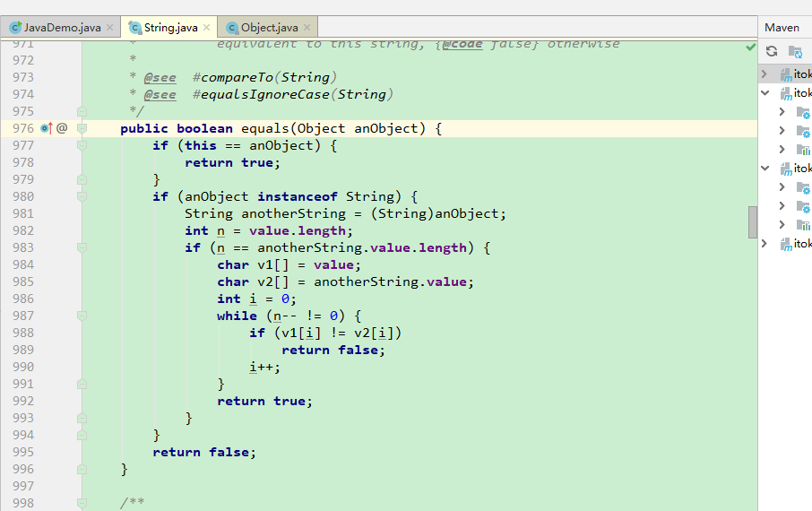The height and width of the screenshot is (511, 812).
Task: Click 'v1[]' declaration on line 984
Action: [273, 264]
